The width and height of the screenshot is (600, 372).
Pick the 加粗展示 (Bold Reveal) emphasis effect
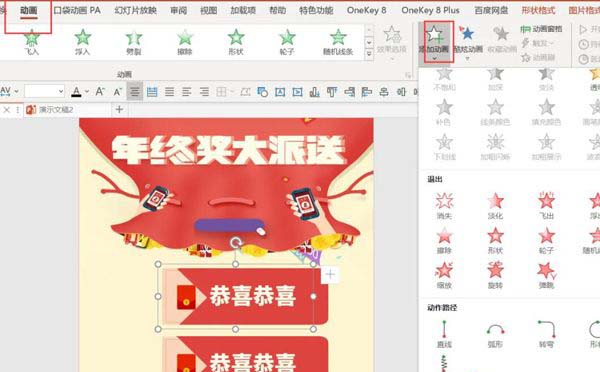click(546, 147)
